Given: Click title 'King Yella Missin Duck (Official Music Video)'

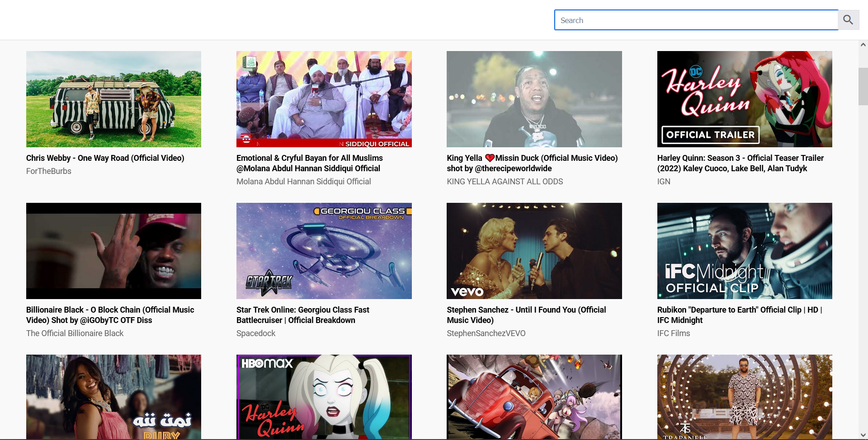Looking at the screenshot, I should pos(532,163).
